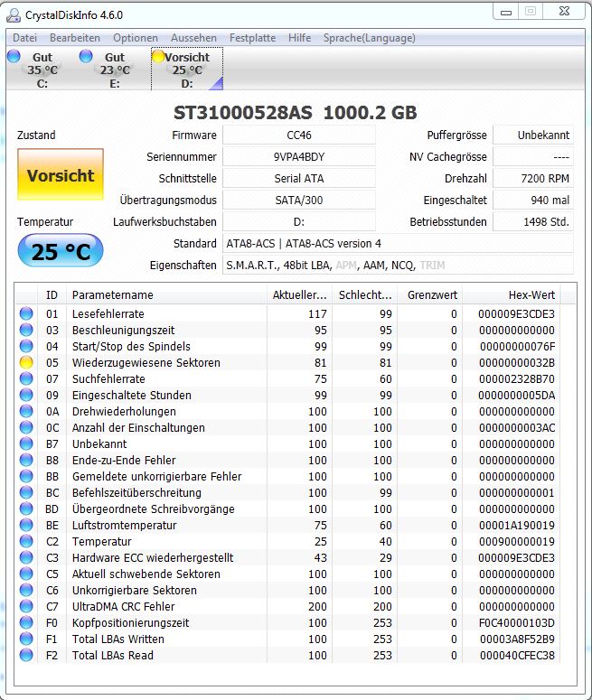Image resolution: width=592 pixels, height=700 pixels.
Task: Click the yellow Vorsicht health status button
Action: [61, 175]
